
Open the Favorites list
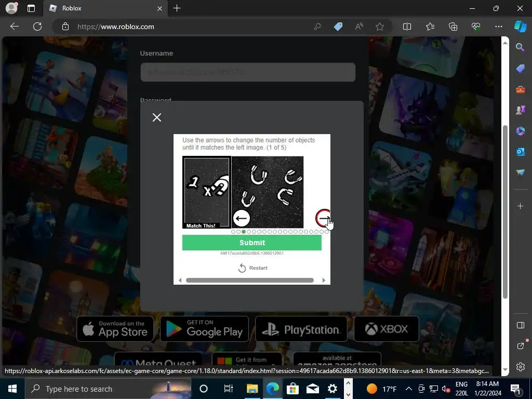[430, 26]
